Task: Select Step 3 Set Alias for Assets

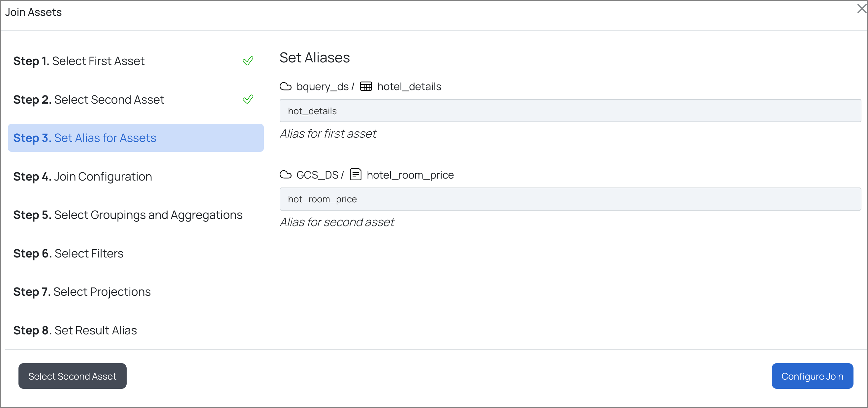Action: [136, 138]
